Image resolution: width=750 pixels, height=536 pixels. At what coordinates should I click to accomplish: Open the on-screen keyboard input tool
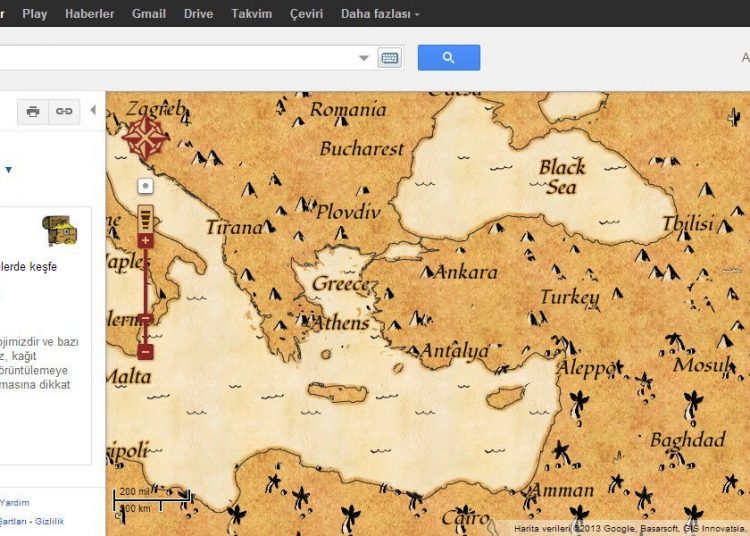[x=390, y=58]
